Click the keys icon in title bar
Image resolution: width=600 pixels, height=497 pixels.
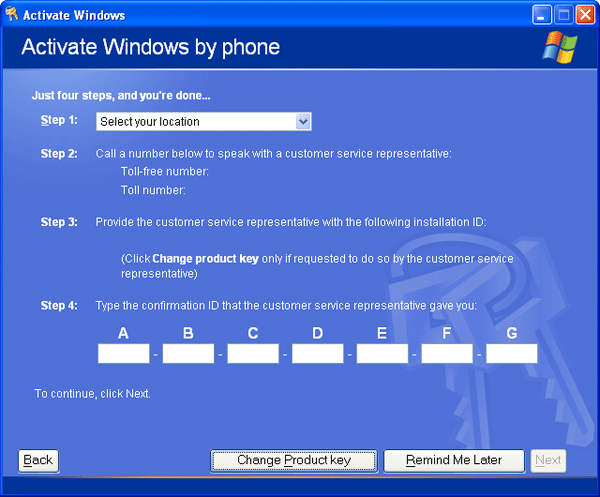12,14
